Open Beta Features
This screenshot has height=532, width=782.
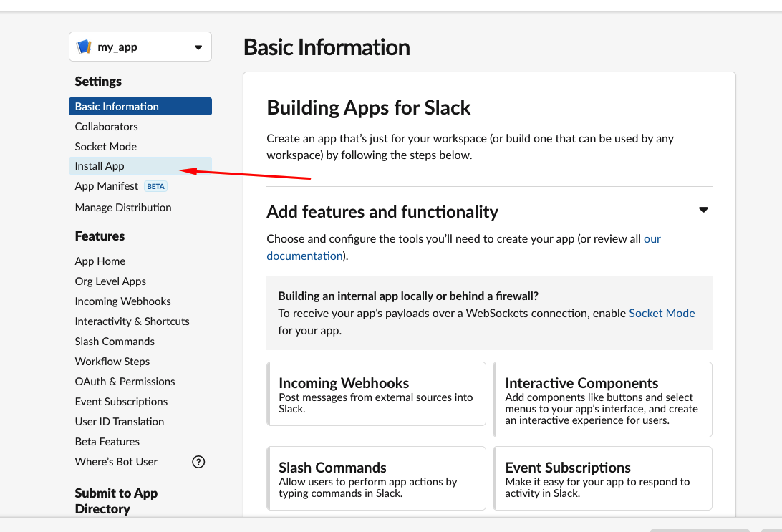(107, 442)
